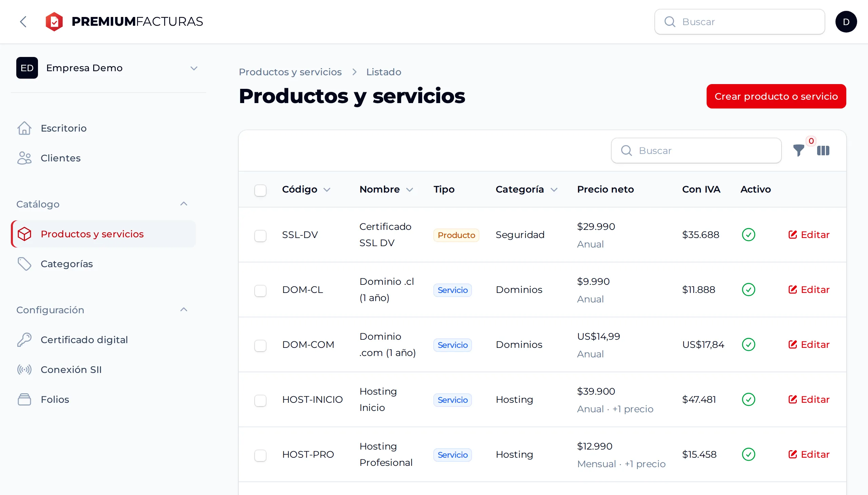Collapse the Configuración section

[183, 309]
